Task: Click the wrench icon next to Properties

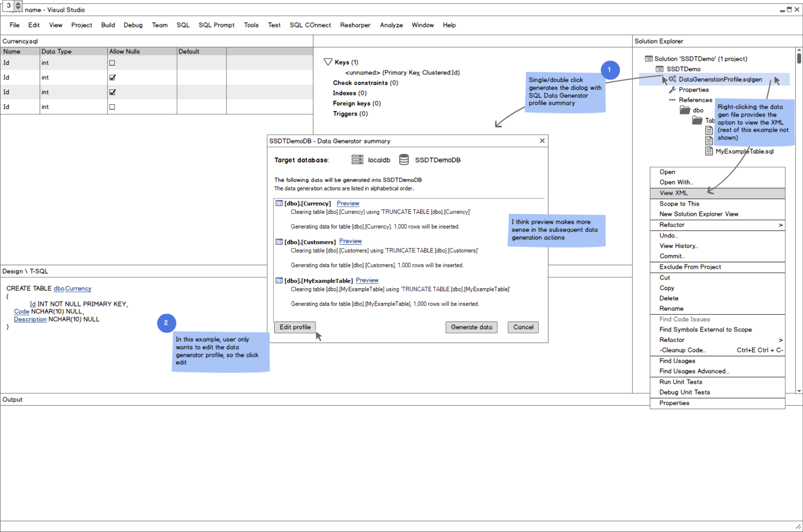Action: [x=672, y=90]
